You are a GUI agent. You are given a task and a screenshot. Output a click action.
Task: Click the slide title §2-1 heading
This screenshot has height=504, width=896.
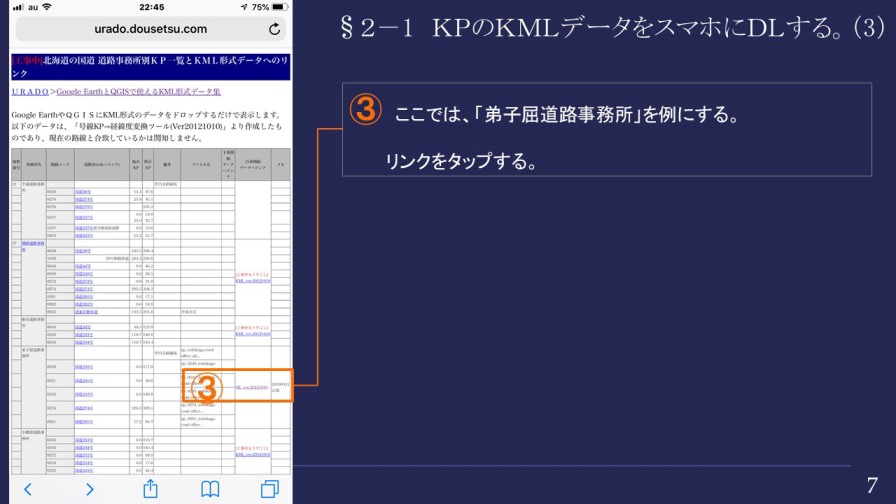pos(612,29)
